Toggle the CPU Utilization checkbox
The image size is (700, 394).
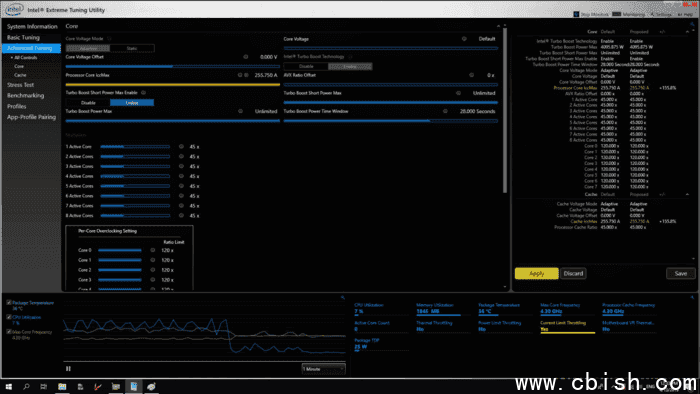click(x=9, y=317)
